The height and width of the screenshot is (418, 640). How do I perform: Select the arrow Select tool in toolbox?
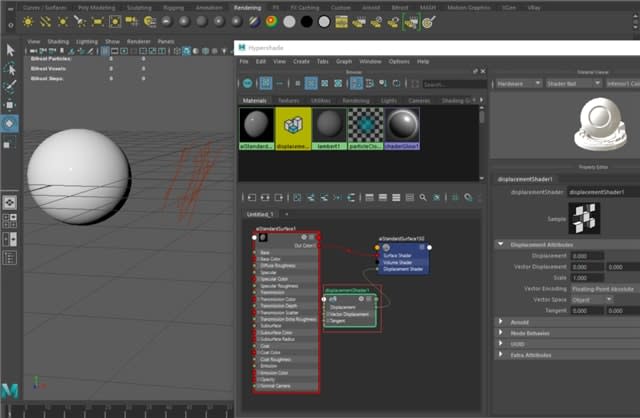coord(10,51)
